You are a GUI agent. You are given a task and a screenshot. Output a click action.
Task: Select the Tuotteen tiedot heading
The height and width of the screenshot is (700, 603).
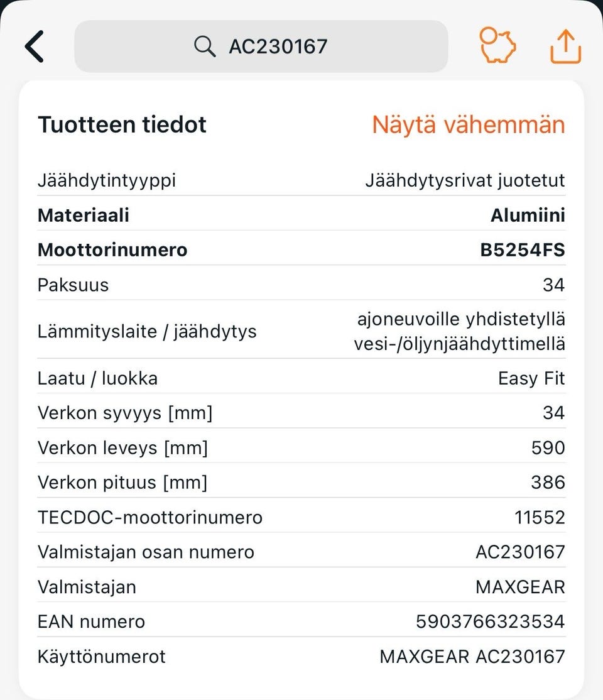click(122, 124)
